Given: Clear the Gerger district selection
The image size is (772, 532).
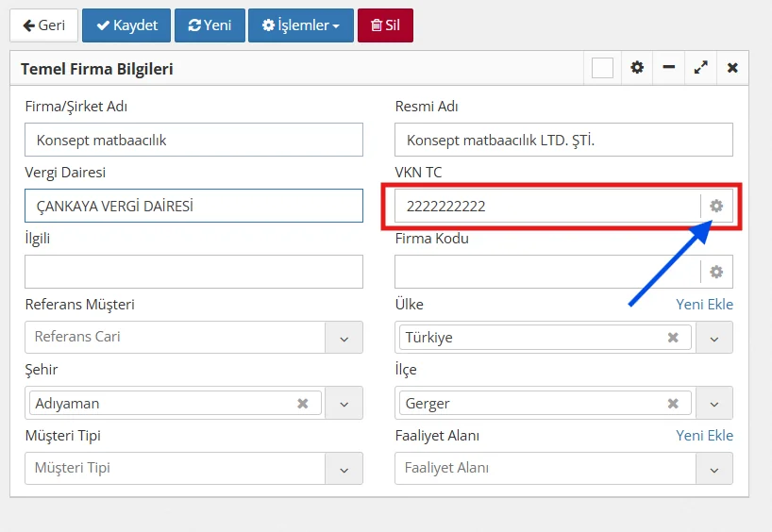Looking at the screenshot, I should click(673, 404).
